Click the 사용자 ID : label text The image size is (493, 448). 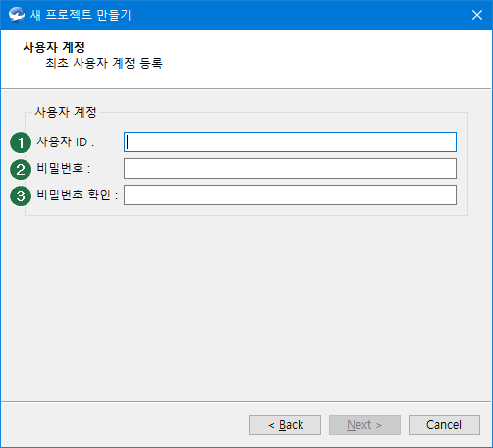click(x=66, y=141)
